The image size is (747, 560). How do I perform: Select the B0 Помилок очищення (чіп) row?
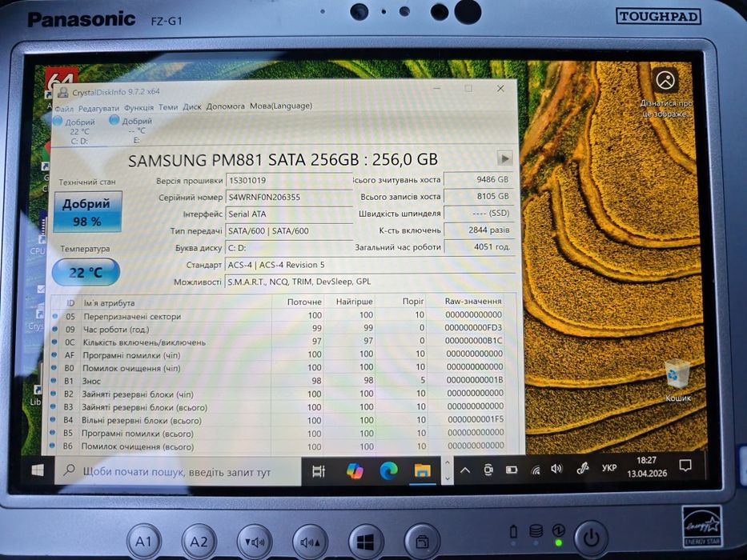tap(279, 368)
